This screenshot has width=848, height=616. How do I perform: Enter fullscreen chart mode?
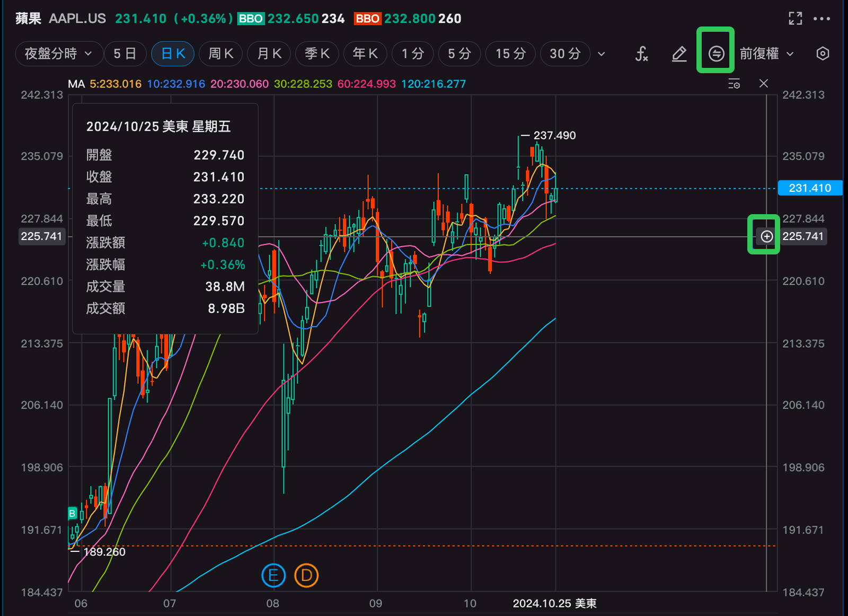pos(795,19)
